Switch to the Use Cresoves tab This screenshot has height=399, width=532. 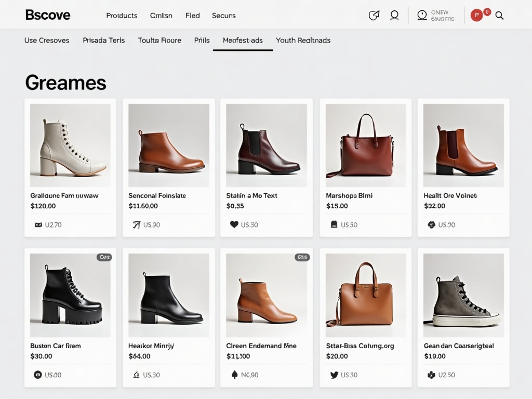click(x=47, y=41)
